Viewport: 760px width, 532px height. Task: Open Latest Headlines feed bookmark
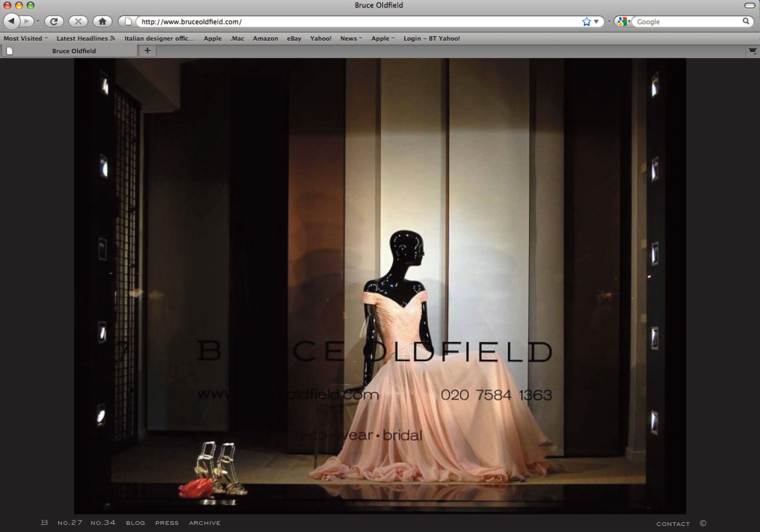tap(86, 39)
